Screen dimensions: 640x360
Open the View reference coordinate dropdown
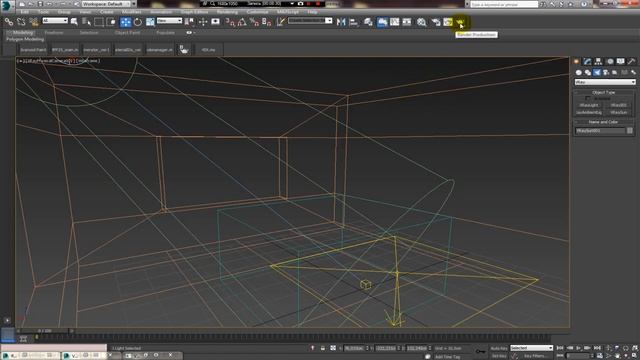coord(169,21)
